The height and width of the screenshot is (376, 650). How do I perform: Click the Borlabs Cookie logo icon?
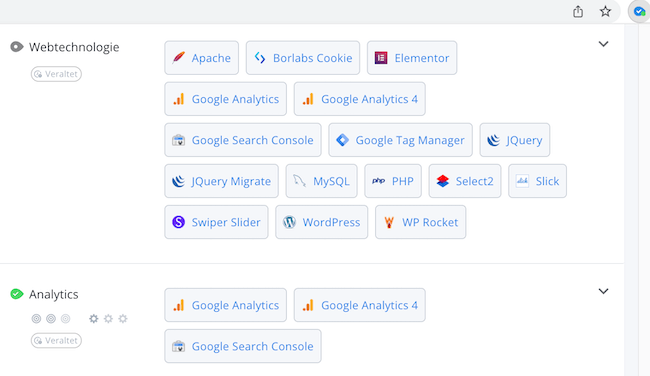(x=260, y=58)
